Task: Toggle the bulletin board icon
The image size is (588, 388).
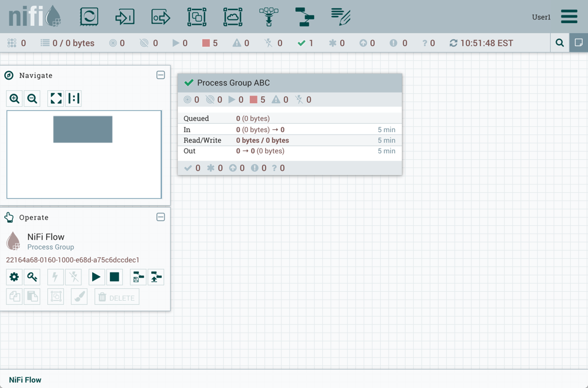Action: point(579,43)
